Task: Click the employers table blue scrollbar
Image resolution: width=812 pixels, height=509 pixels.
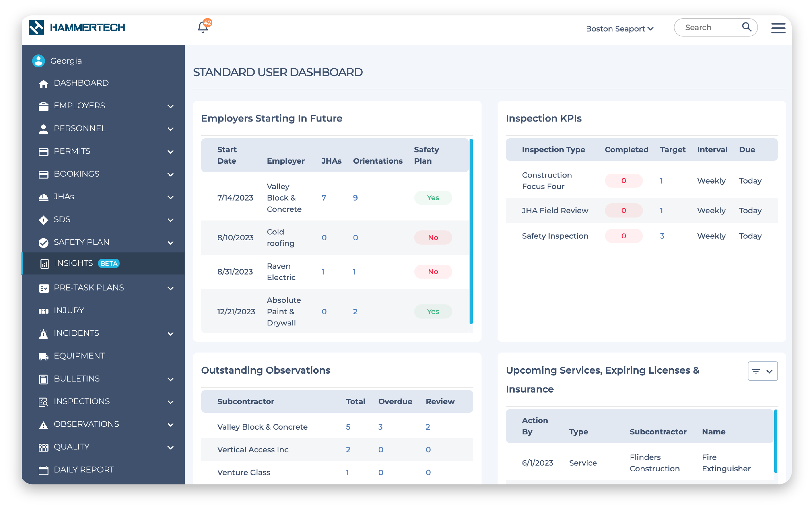Action: pyautogui.click(x=471, y=231)
